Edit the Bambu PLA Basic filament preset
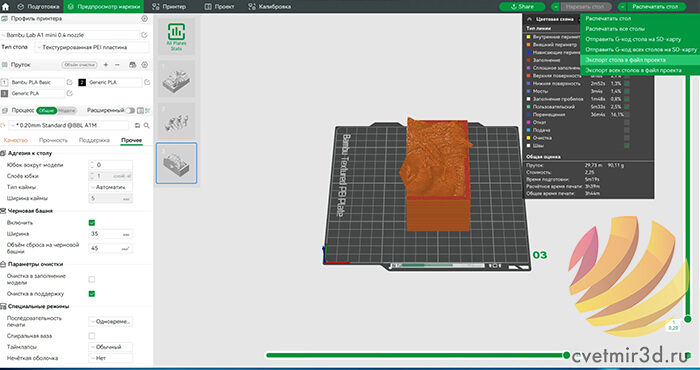This screenshot has width=700, height=370. pos(69,82)
